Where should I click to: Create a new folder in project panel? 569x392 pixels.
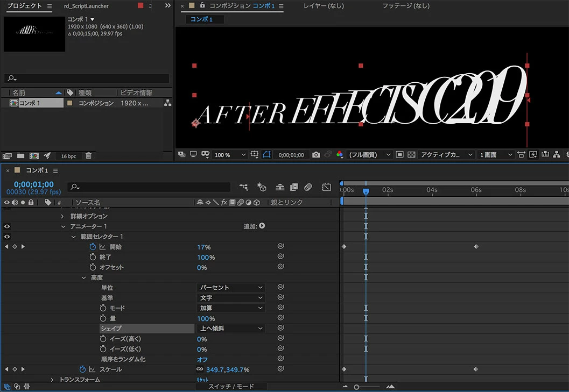coord(20,156)
